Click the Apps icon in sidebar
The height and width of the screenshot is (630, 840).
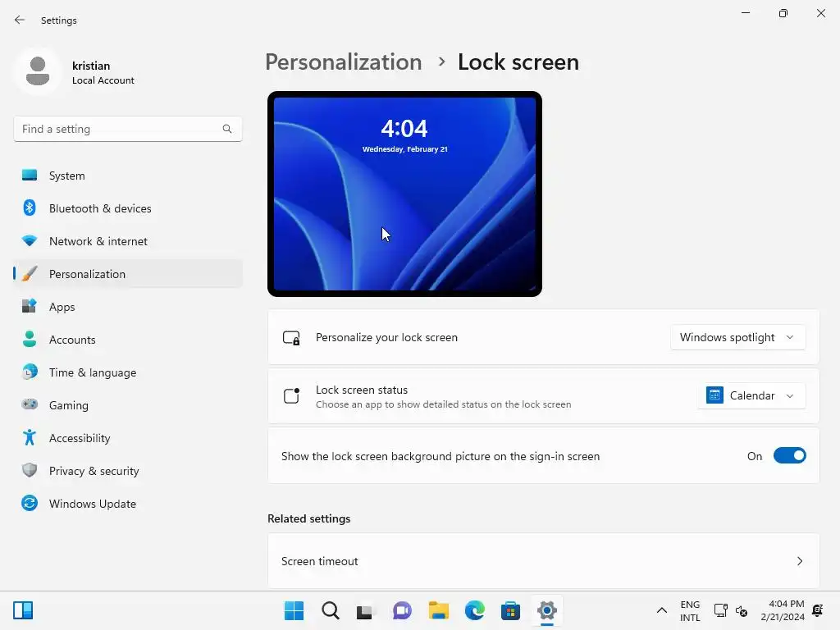(30, 307)
